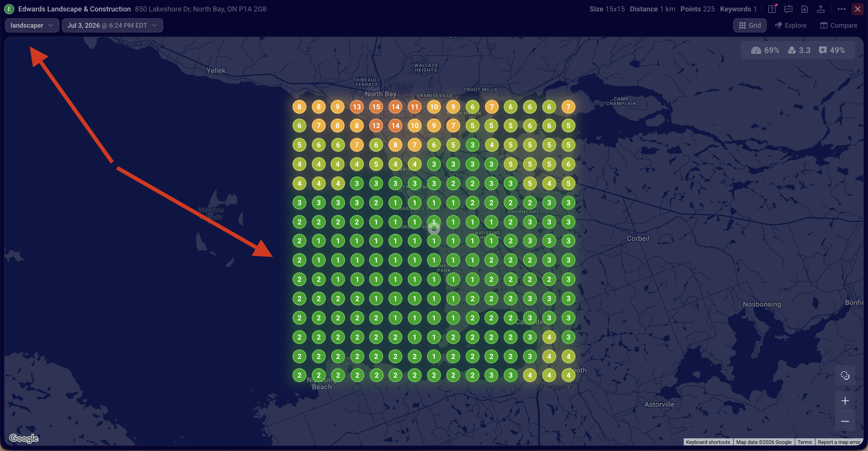Click the 69% score value
The height and width of the screenshot is (451, 868).
(x=771, y=50)
